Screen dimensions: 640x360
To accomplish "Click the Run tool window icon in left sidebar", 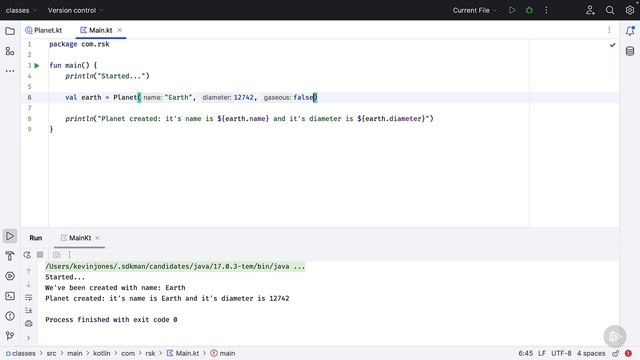I will point(10,236).
